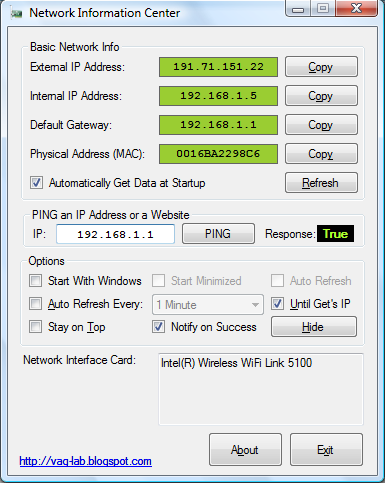The height and width of the screenshot is (483, 385).
Task: Copy the External IP Address
Action: click(321, 67)
